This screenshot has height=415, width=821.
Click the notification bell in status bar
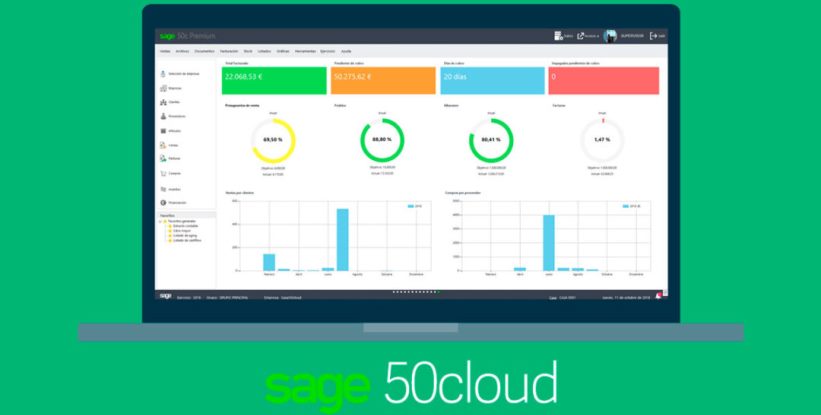tap(658, 296)
